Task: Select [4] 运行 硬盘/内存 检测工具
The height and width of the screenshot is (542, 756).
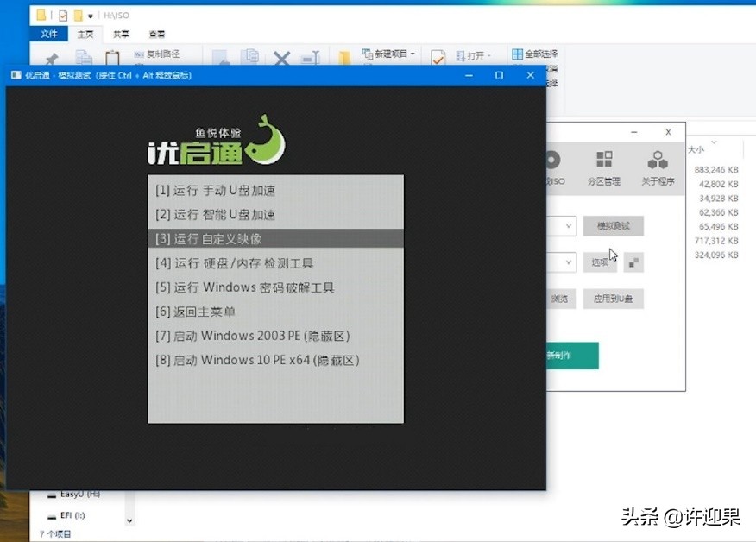Action: tap(276, 263)
